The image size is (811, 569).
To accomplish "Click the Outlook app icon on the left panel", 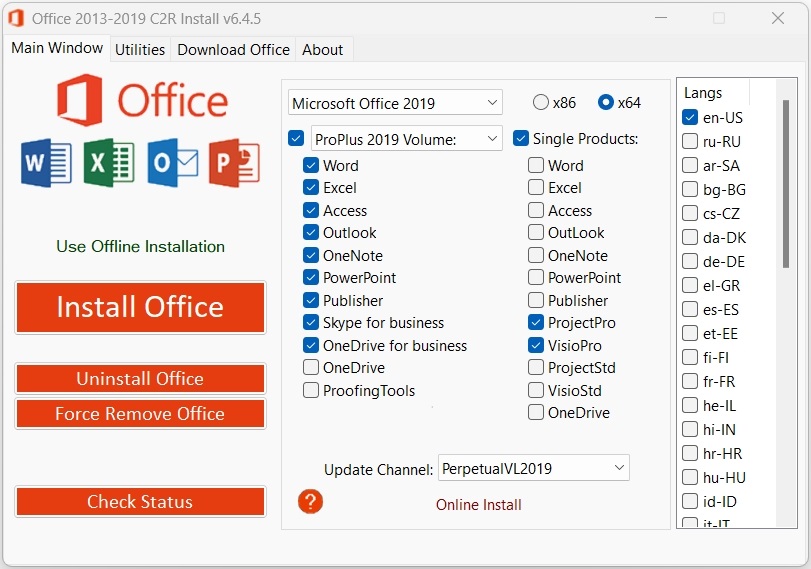I will point(172,162).
